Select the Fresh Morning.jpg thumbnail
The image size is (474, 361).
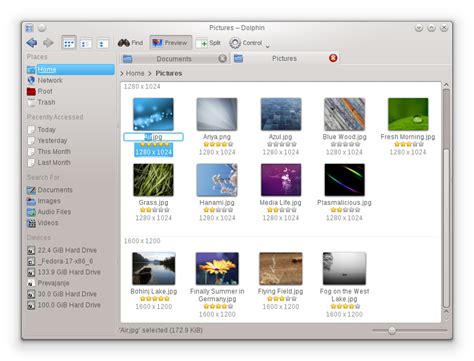click(408, 114)
